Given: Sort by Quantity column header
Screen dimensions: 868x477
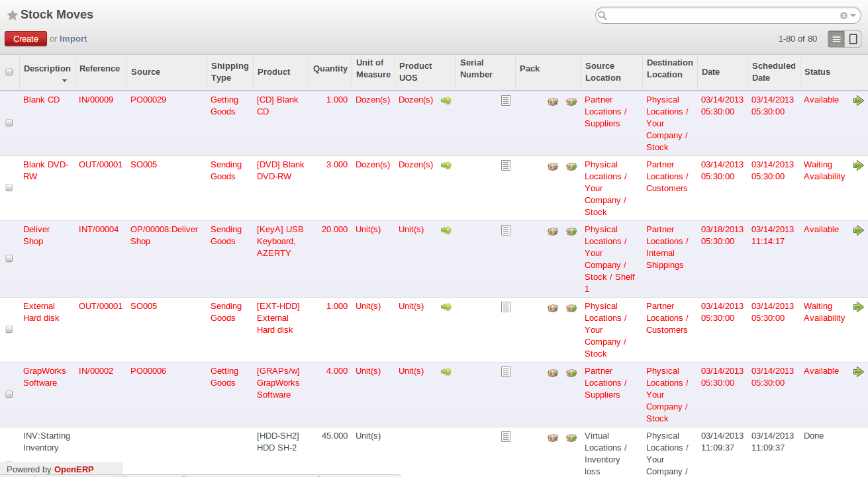Looking at the screenshot, I should [330, 69].
